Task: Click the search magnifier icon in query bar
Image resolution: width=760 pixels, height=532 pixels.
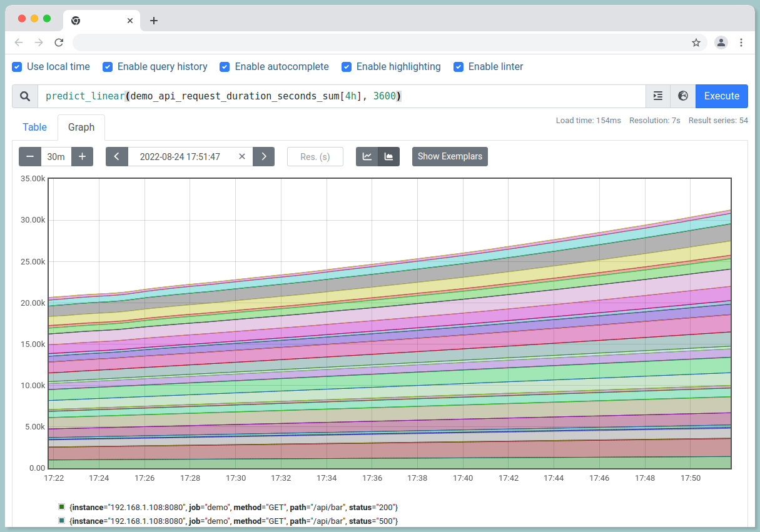Action: [x=25, y=96]
